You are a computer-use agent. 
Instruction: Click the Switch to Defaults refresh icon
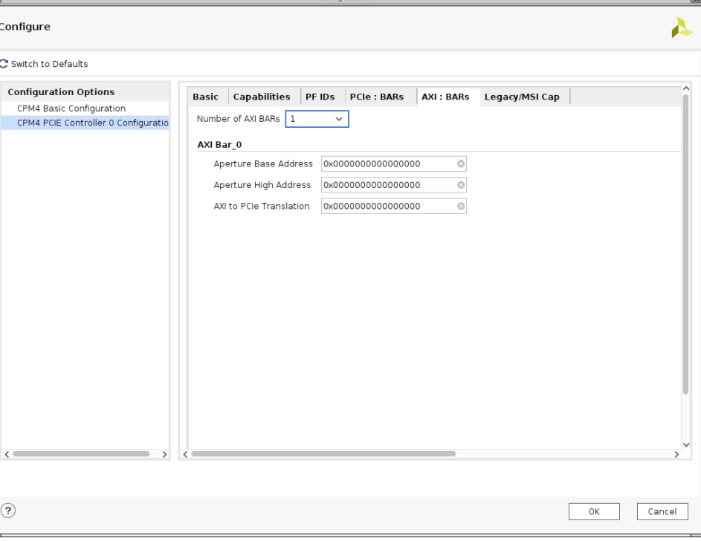tap(4, 64)
